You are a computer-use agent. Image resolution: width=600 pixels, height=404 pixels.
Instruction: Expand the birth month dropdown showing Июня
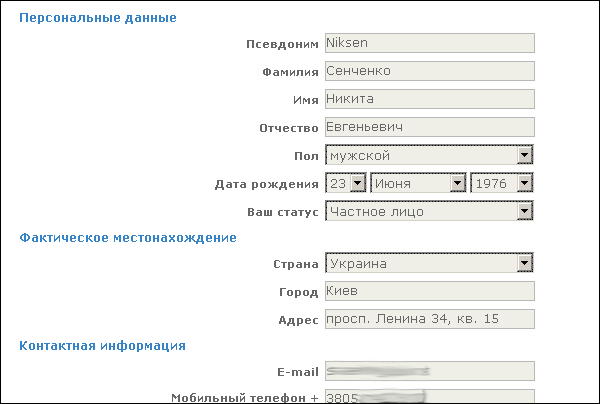(x=418, y=183)
